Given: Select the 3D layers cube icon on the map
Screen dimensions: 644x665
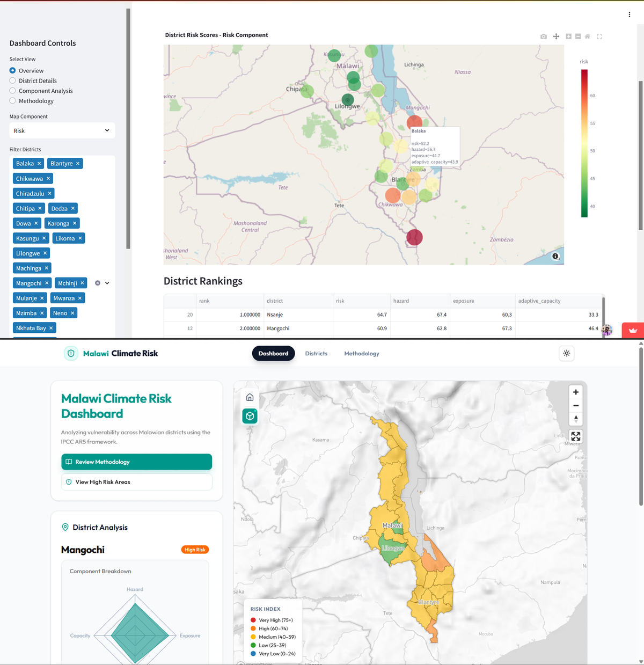Looking at the screenshot, I should (x=250, y=416).
